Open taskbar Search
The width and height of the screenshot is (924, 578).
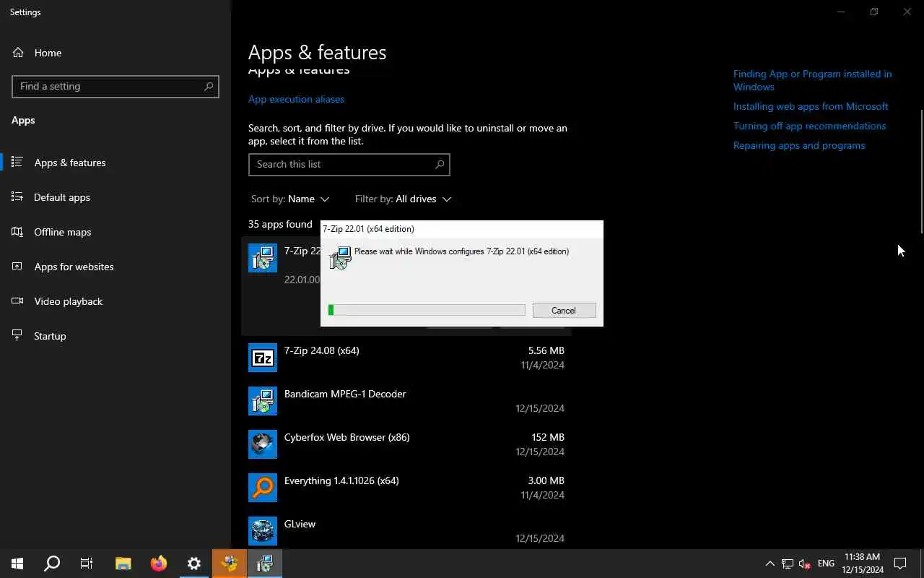click(x=52, y=564)
